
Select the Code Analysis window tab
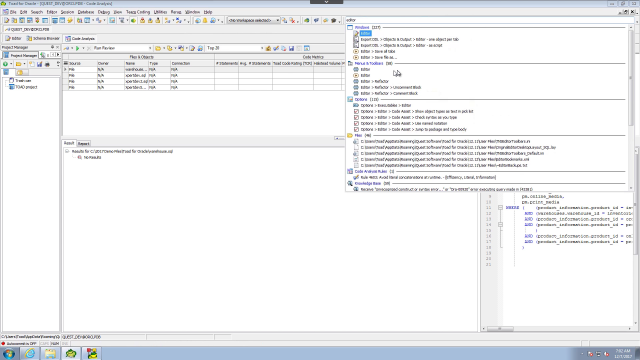click(80, 38)
